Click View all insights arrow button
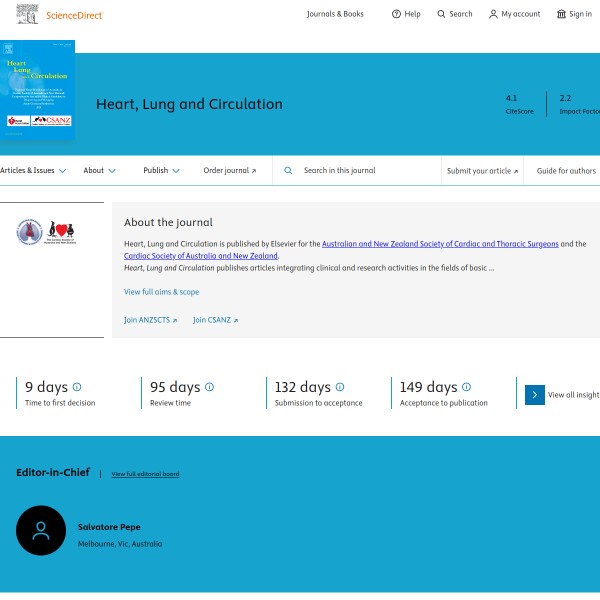Viewport: 600px width, 600px height. [535, 395]
